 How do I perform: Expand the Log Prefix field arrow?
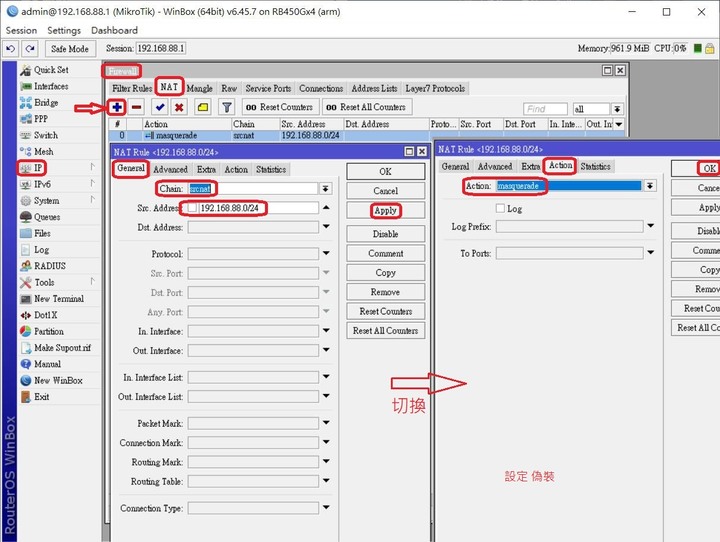pos(651,226)
